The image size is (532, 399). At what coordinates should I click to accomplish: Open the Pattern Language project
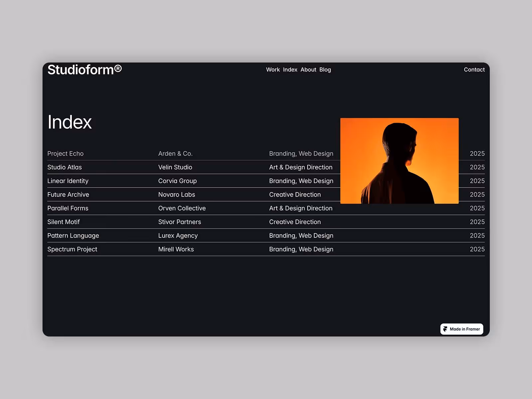pos(73,235)
